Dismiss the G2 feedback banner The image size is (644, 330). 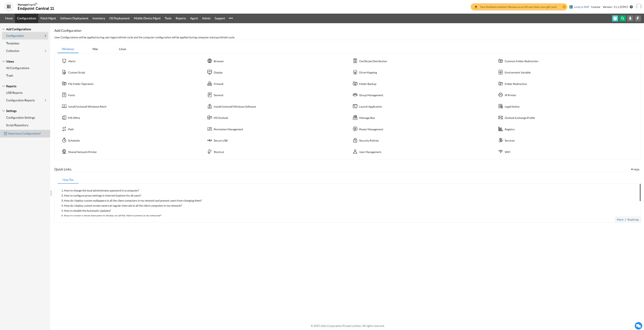[x=564, y=7]
